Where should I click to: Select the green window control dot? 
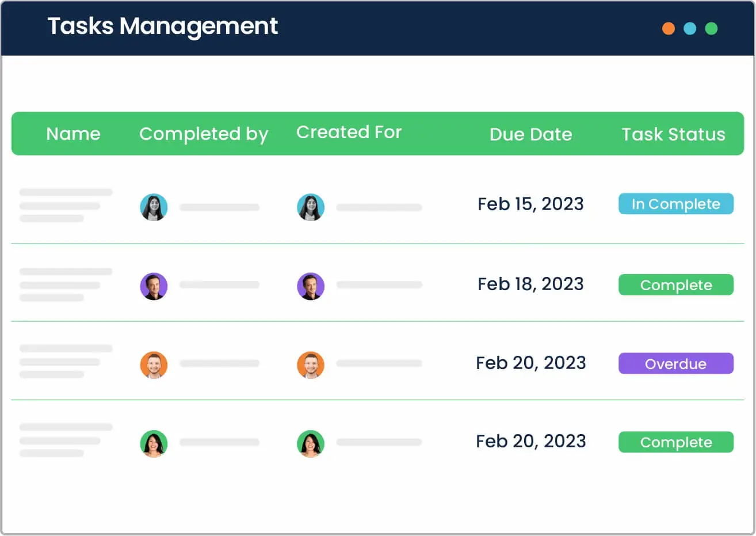click(x=712, y=28)
